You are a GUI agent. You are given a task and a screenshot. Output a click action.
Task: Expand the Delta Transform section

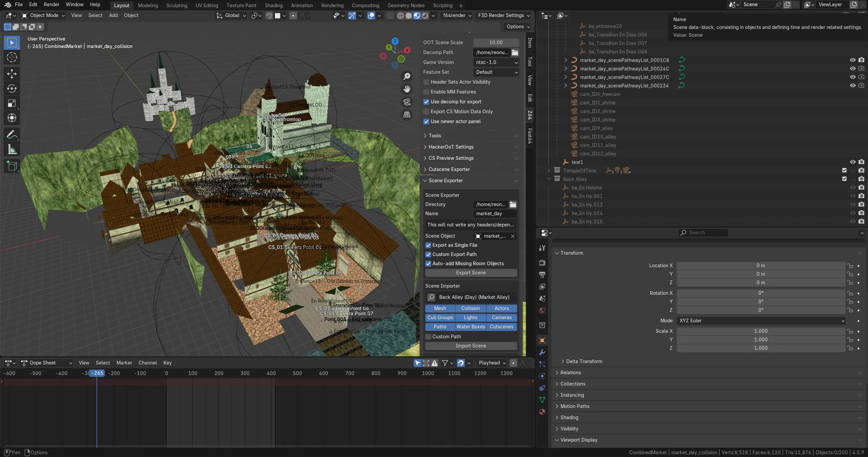584,361
